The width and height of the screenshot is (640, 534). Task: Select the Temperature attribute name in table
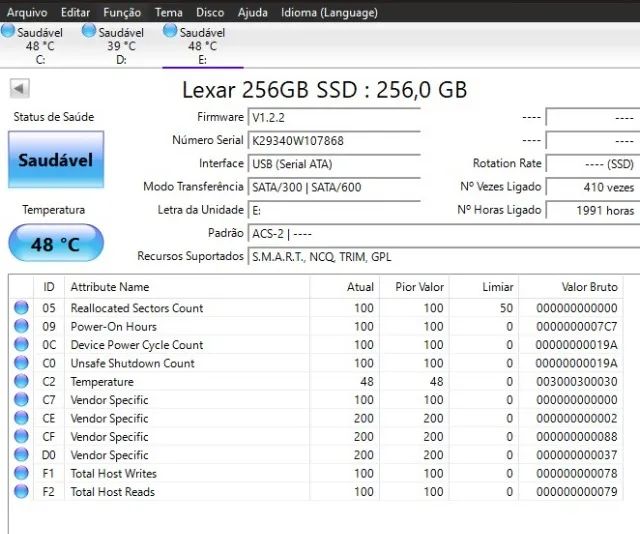coord(102,382)
